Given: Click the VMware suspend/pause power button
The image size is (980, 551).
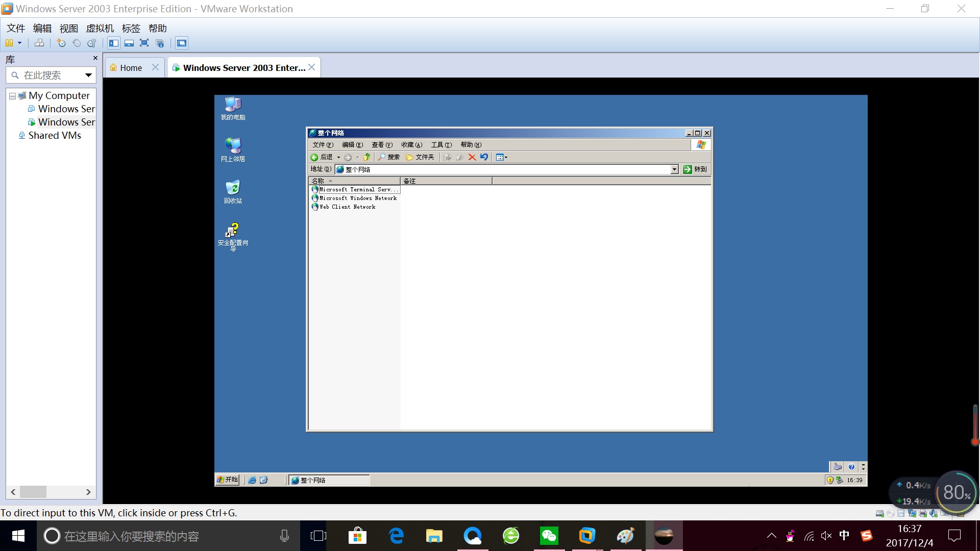Looking at the screenshot, I should pos(9,43).
